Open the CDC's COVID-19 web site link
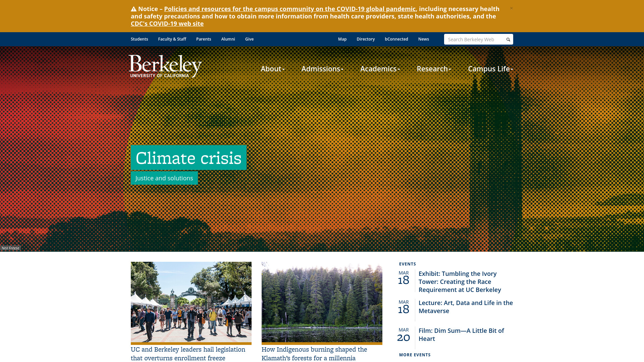The image size is (644, 362). coord(167,24)
